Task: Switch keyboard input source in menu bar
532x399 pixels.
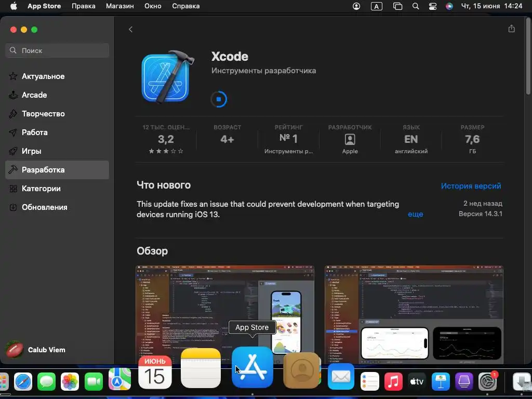Action: click(377, 6)
